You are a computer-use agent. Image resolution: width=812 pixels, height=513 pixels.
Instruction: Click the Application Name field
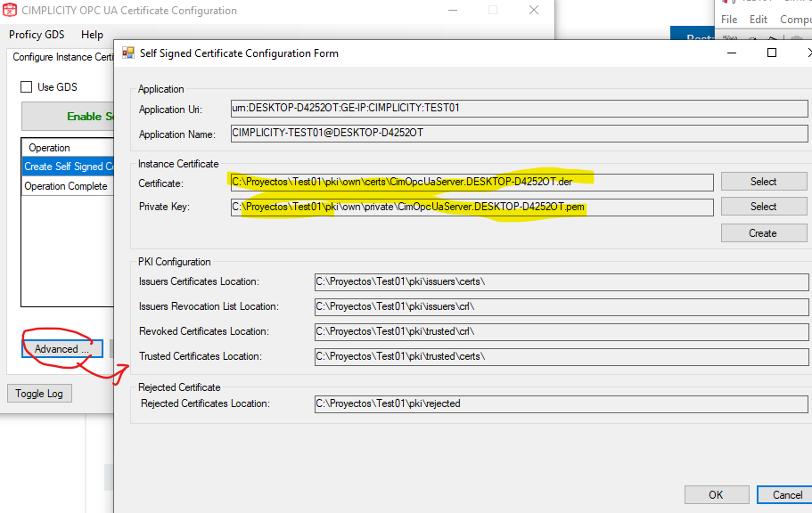click(x=519, y=133)
